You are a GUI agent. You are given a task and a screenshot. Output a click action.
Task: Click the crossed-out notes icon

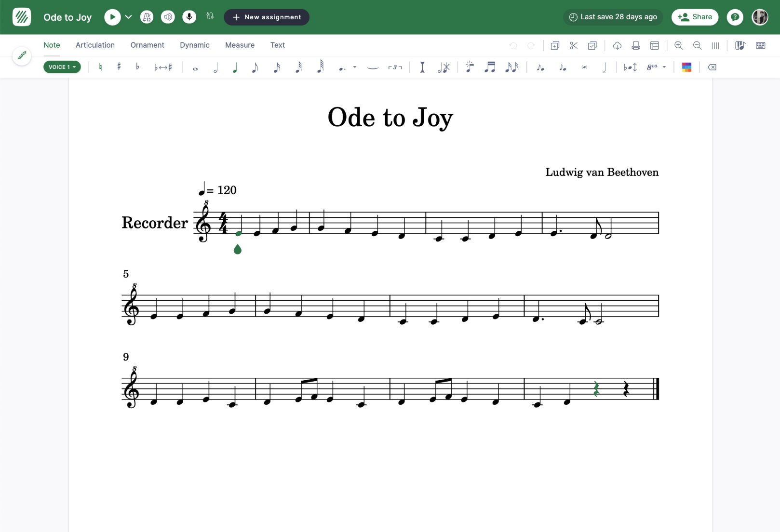pos(444,67)
